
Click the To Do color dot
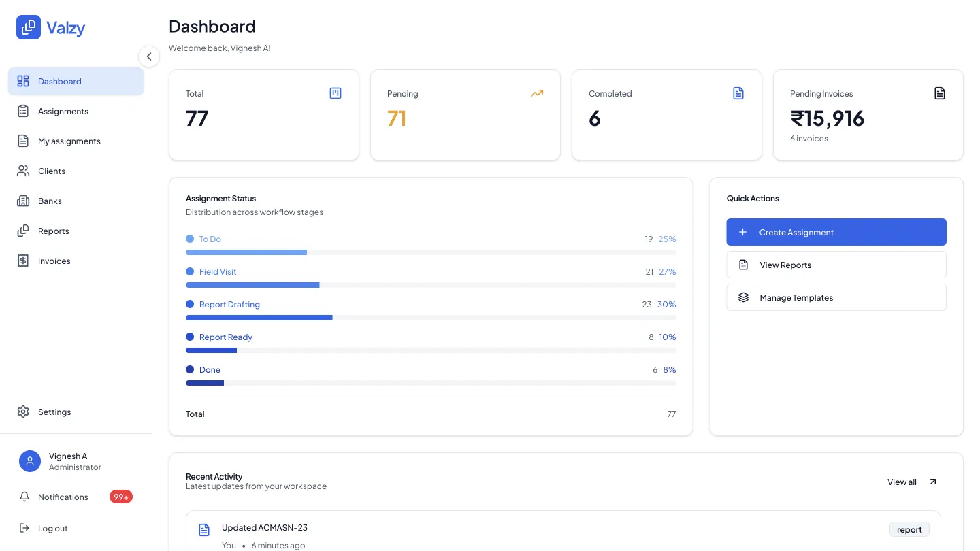click(190, 239)
